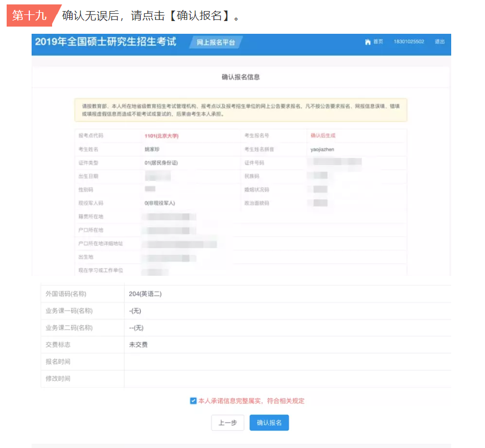
Task: Click the 204(英语二) foreign language value
Action: coord(145,294)
